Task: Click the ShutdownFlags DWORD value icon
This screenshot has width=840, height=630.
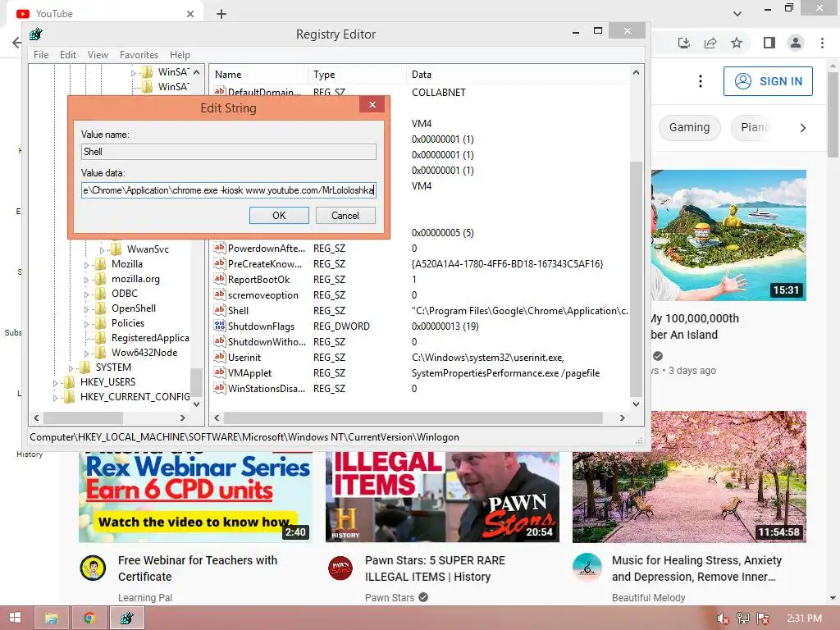Action: 220,326
